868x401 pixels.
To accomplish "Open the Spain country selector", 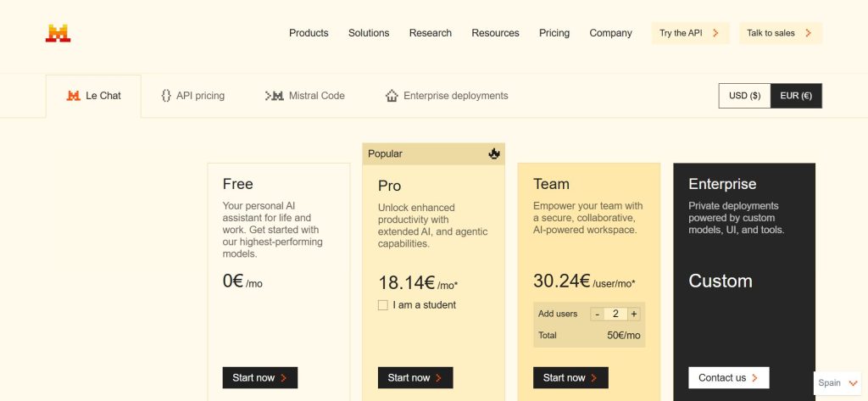I will [x=837, y=382].
